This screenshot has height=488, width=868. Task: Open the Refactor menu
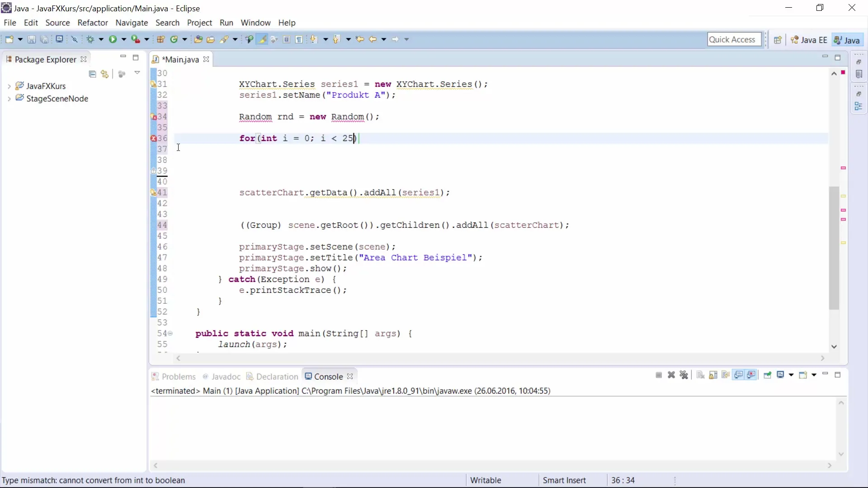click(x=93, y=23)
